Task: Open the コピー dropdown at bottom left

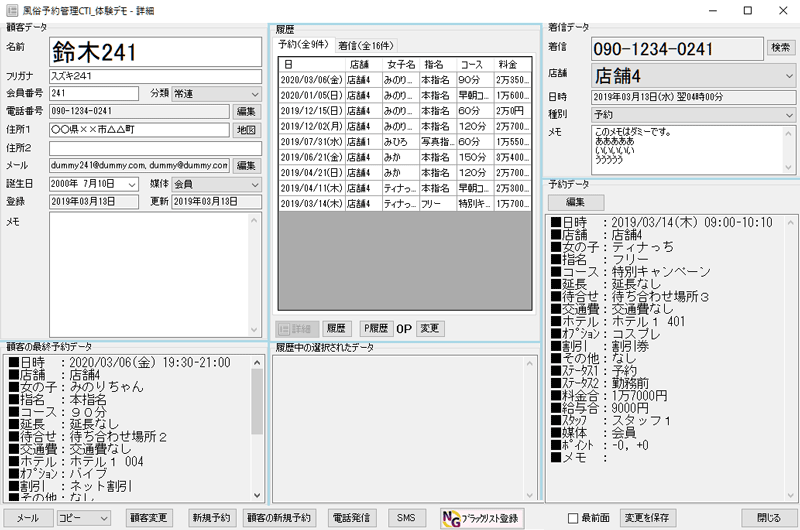Action: [x=103, y=518]
